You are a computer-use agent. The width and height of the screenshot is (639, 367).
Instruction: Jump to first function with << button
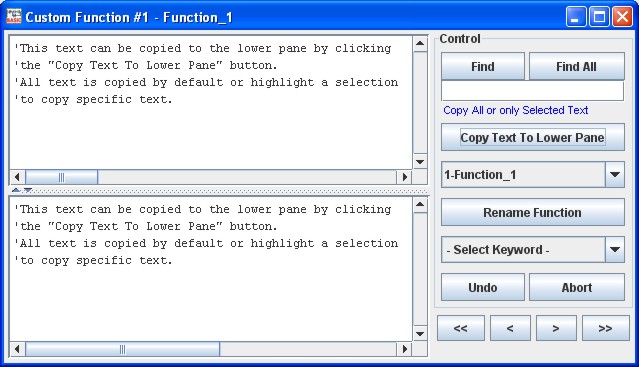[461, 328]
